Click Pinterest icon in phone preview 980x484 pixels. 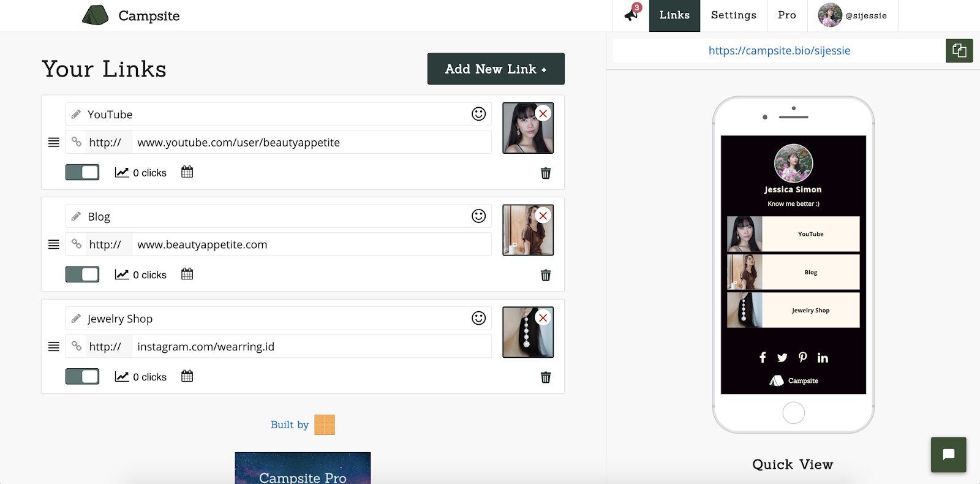coord(803,357)
